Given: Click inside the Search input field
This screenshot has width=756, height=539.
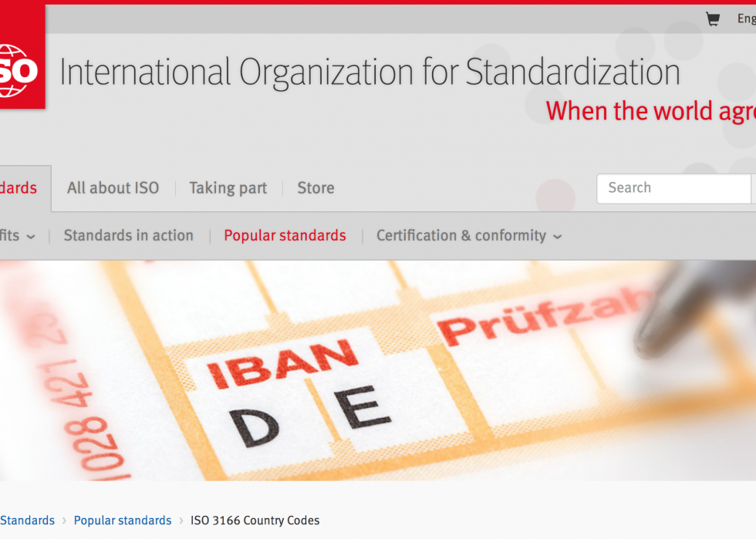Looking at the screenshot, I should (674, 188).
